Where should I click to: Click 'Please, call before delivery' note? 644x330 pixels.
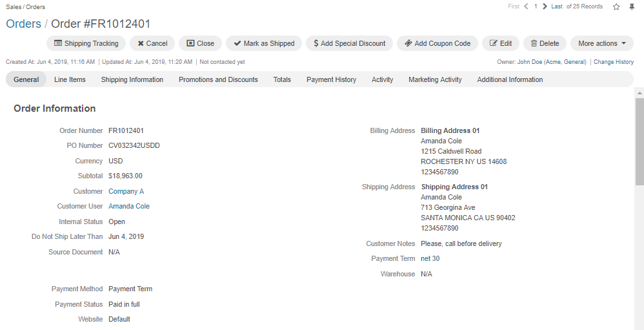[x=461, y=243]
